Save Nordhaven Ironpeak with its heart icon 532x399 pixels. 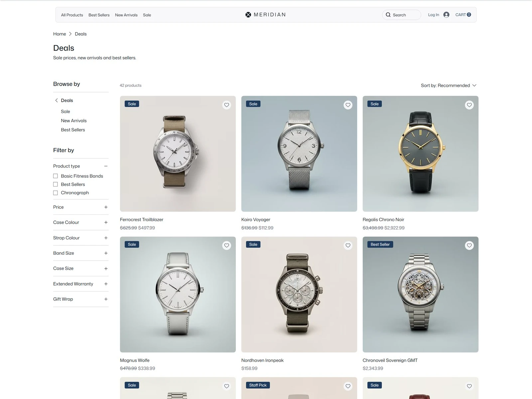tap(348, 246)
